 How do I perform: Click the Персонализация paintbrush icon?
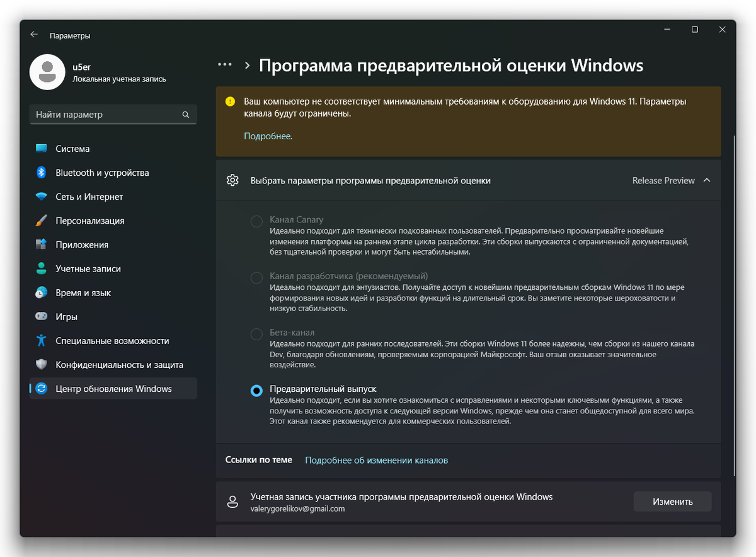(x=42, y=221)
